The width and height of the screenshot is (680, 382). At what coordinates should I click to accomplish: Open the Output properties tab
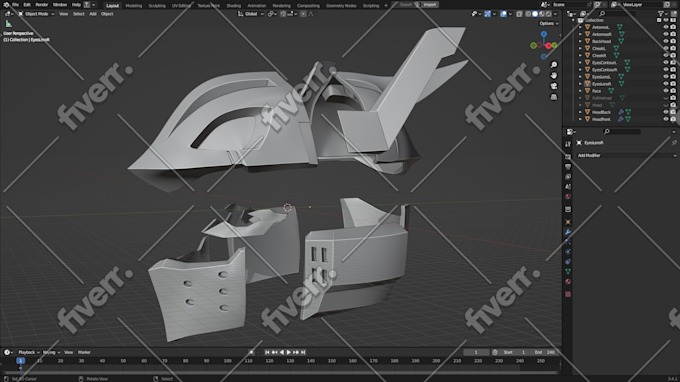568,167
